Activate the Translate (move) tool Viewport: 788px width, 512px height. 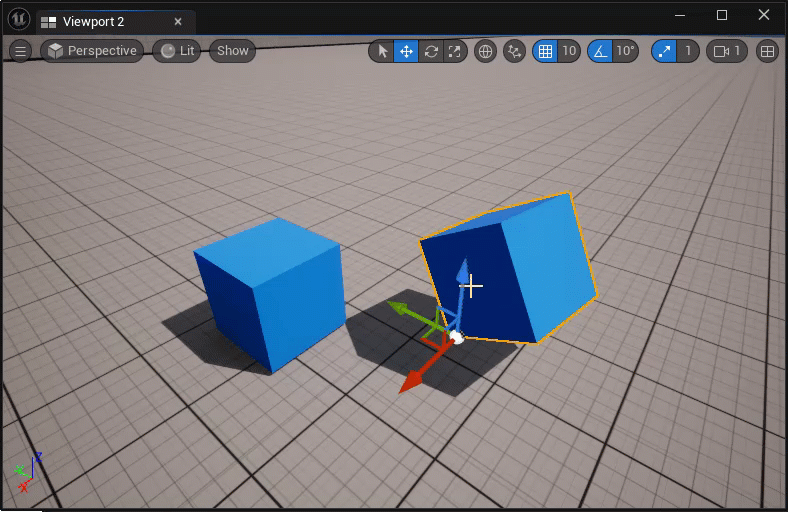406,51
